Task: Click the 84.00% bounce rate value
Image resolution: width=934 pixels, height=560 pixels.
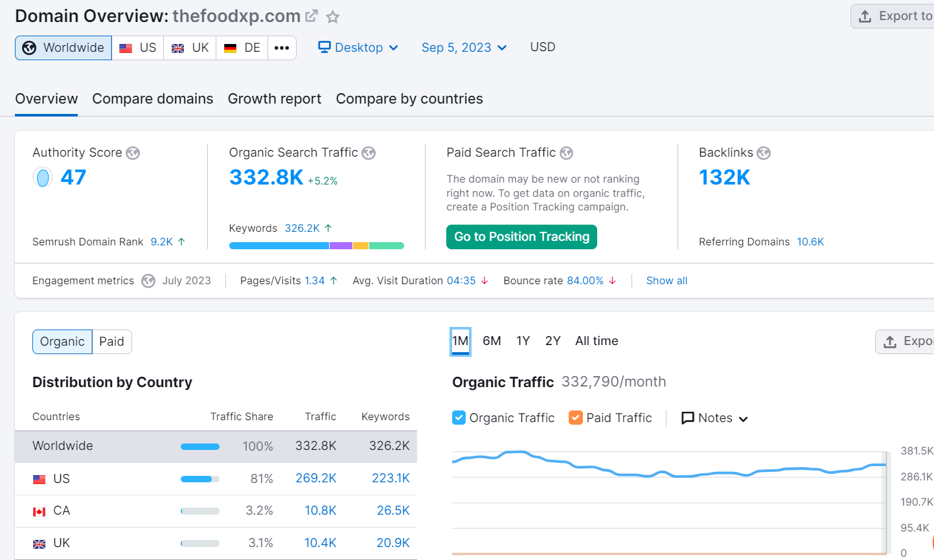Action: coord(586,281)
